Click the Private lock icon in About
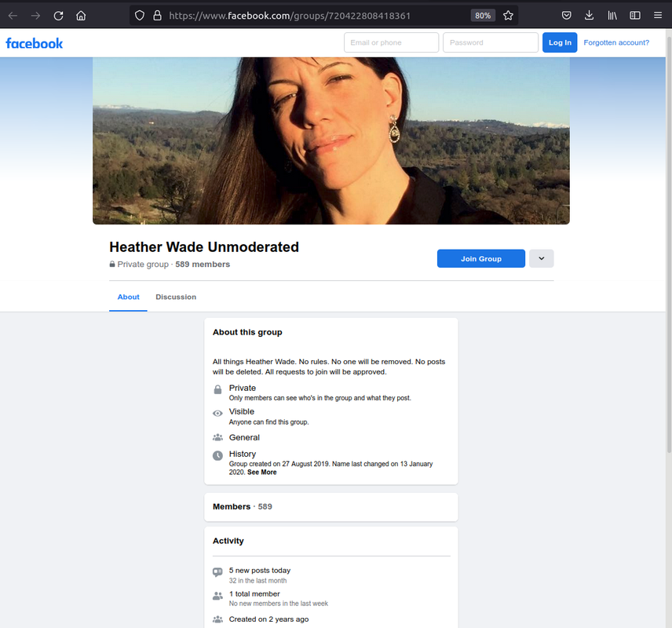Viewport: 672px width, 628px height. coord(217,389)
